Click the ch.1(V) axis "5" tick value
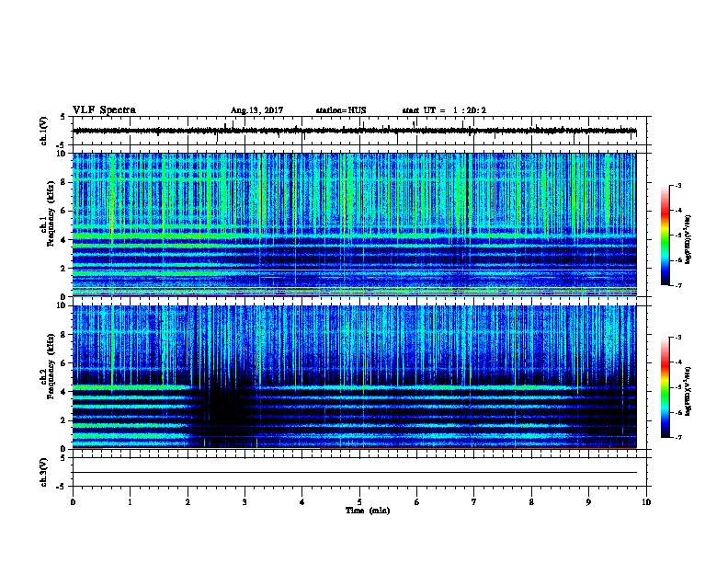Image resolution: width=728 pixels, height=563 pixels. click(x=63, y=117)
